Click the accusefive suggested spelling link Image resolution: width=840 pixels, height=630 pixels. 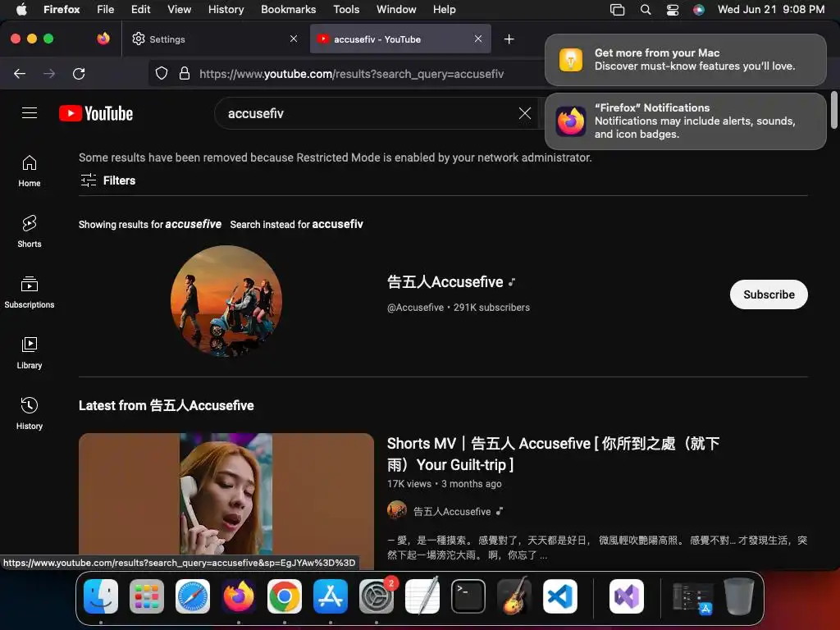coord(193,224)
